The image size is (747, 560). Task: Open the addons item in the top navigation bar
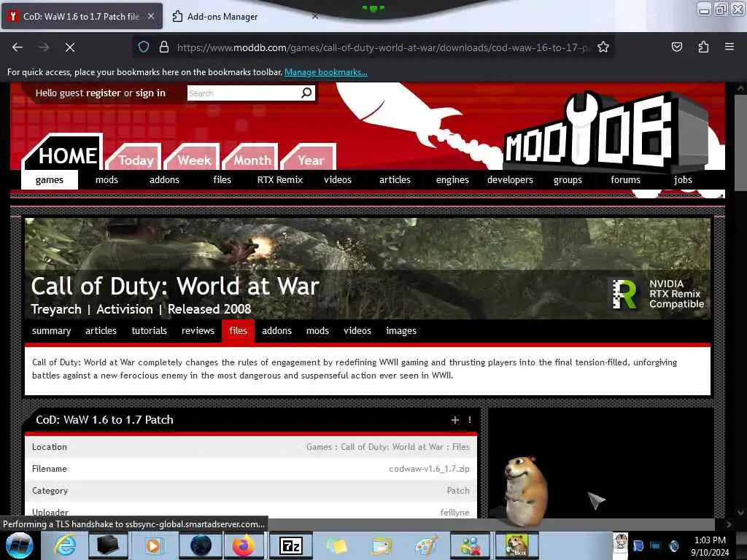tap(164, 180)
